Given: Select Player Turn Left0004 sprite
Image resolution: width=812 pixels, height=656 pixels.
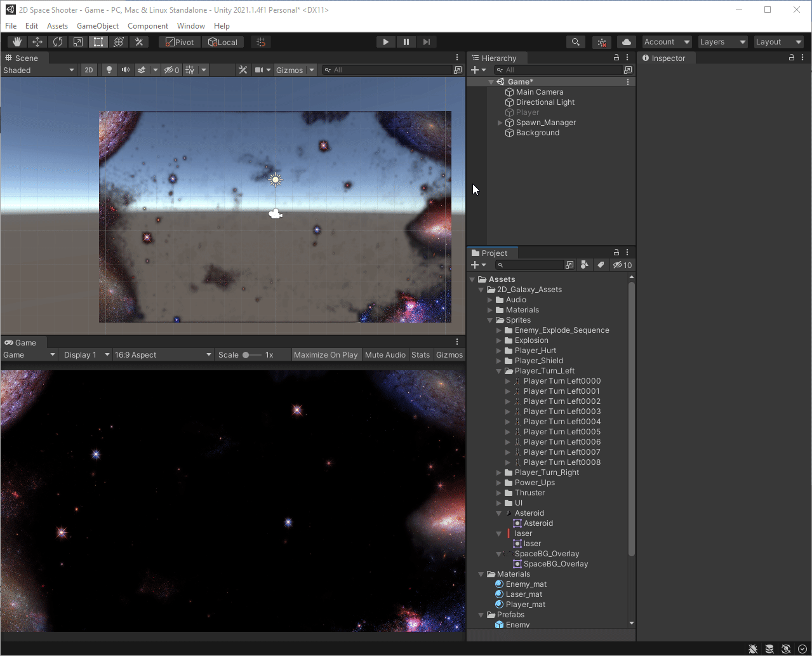Looking at the screenshot, I should pos(562,422).
